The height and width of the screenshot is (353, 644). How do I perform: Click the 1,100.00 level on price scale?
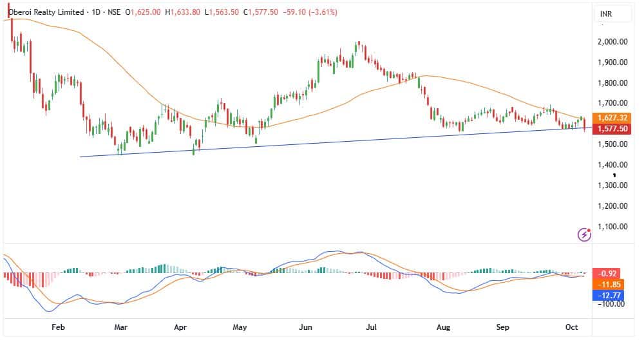point(612,227)
